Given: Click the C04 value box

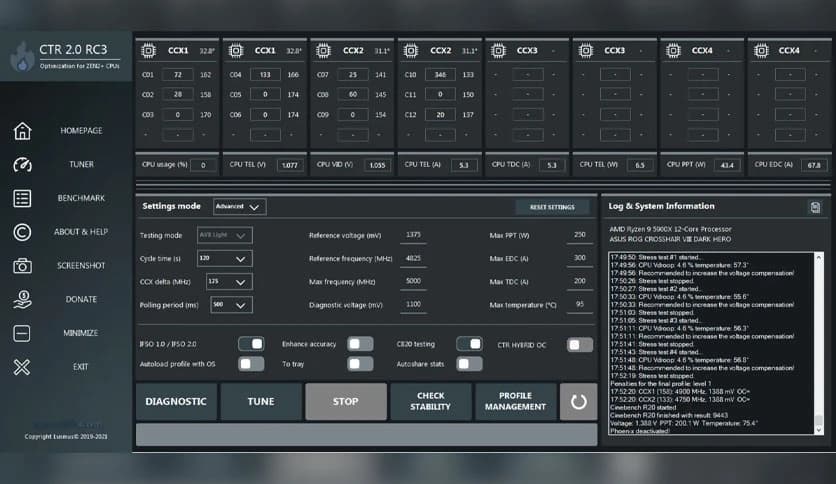Looking at the screenshot, I should coord(265,75).
